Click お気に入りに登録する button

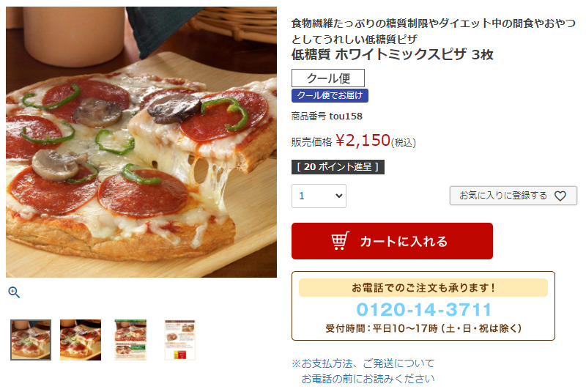click(x=513, y=196)
